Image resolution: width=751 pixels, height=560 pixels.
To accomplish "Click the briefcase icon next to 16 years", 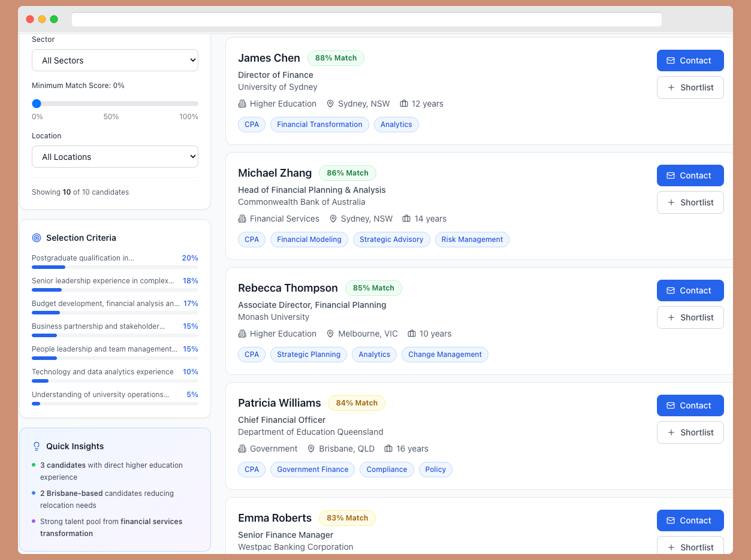I will pos(388,449).
